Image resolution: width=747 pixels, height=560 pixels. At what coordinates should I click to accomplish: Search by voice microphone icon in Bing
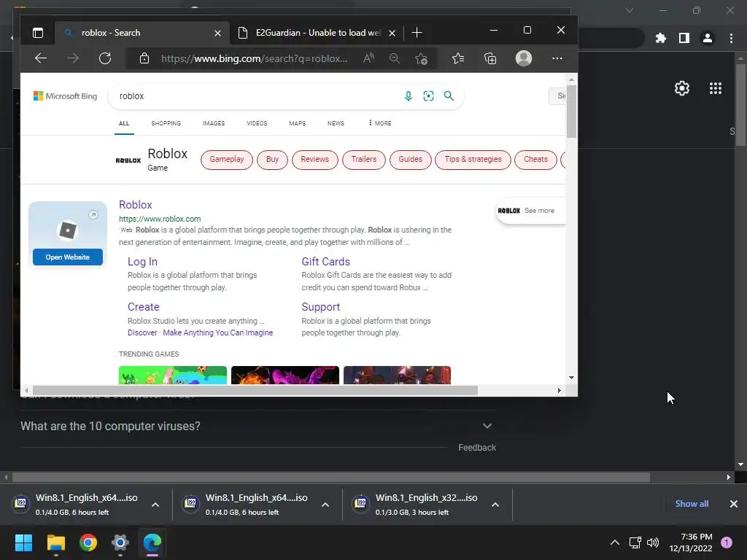point(409,96)
